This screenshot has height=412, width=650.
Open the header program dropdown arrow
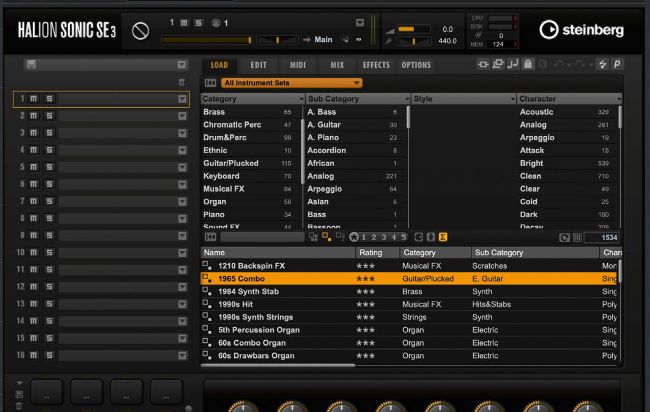pos(360,23)
